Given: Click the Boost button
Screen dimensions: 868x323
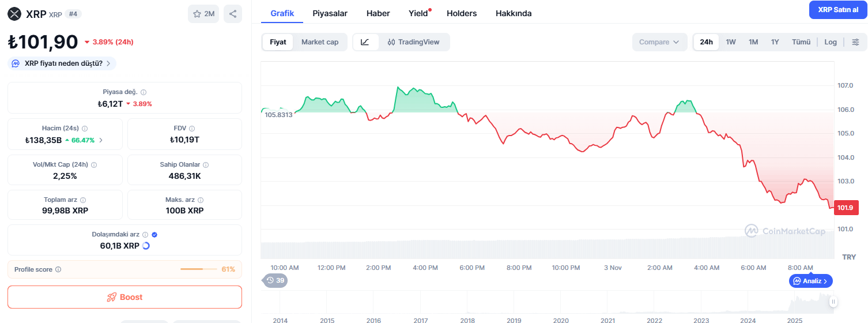Looking at the screenshot, I should 124,297.
